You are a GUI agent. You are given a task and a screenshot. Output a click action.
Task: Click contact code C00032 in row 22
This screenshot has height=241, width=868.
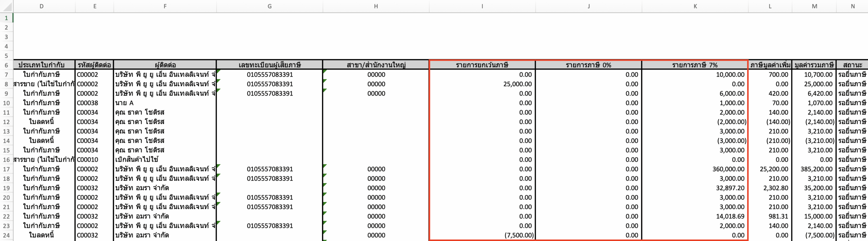coord(94,216)
